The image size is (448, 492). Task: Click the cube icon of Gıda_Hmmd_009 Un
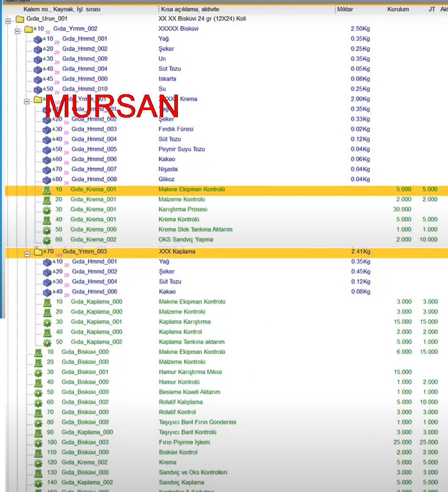coord(38,60)
